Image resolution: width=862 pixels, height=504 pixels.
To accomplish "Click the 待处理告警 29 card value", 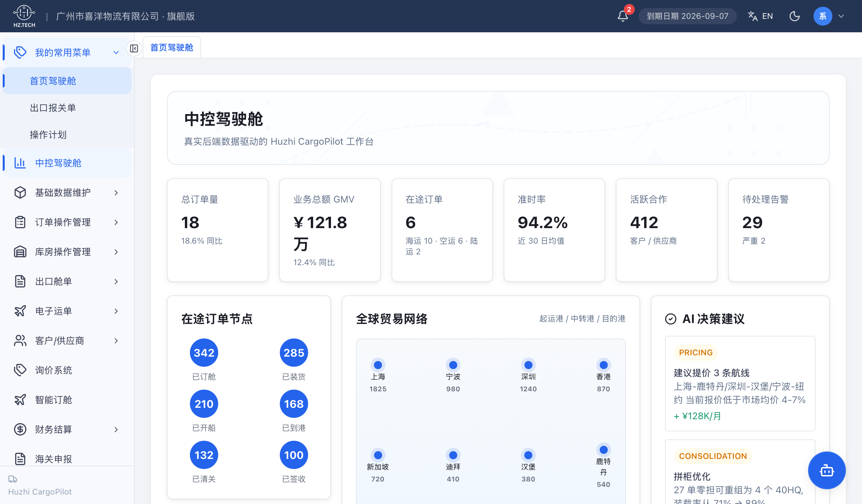I will coord(752,223).
